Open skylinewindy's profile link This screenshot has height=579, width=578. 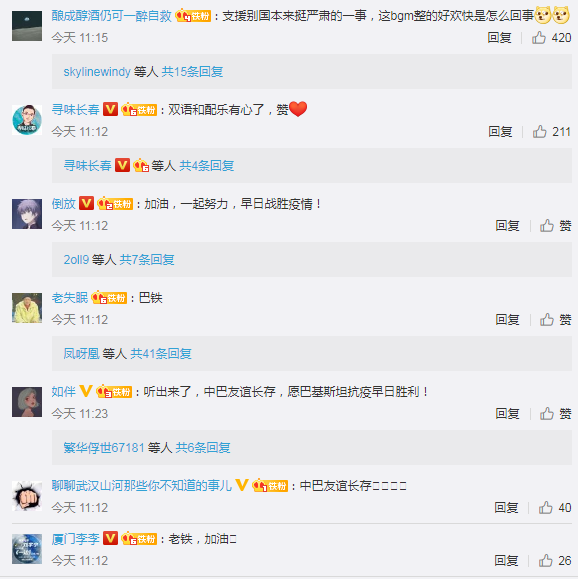97,72
